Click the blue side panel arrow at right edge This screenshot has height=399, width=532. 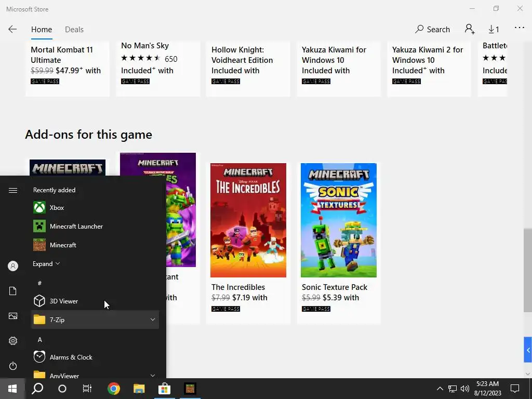point(528,350)
